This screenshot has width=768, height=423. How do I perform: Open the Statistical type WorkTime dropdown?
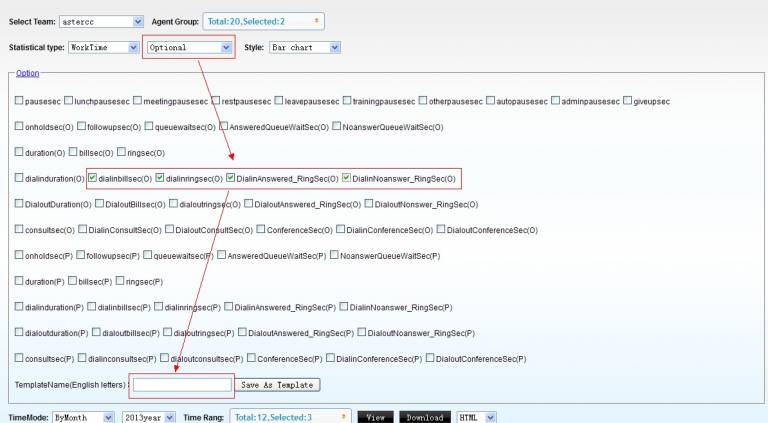click(x=103, y=47)
